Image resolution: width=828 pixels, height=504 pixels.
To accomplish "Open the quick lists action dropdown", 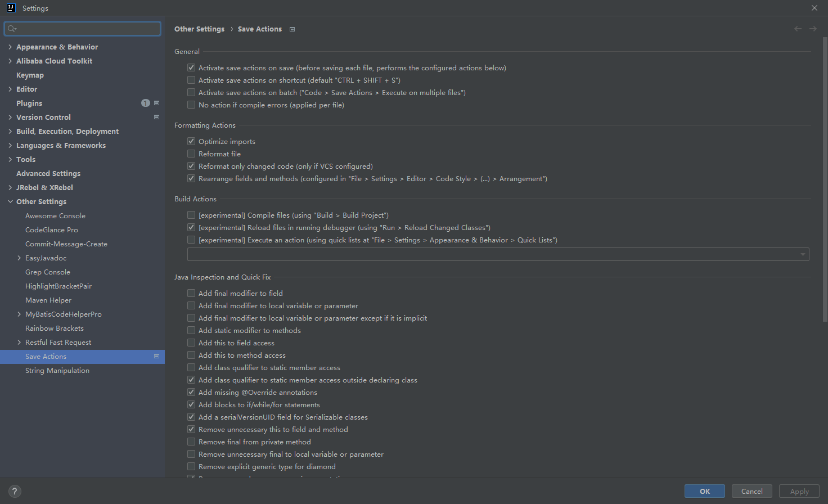I will (498, 254).
